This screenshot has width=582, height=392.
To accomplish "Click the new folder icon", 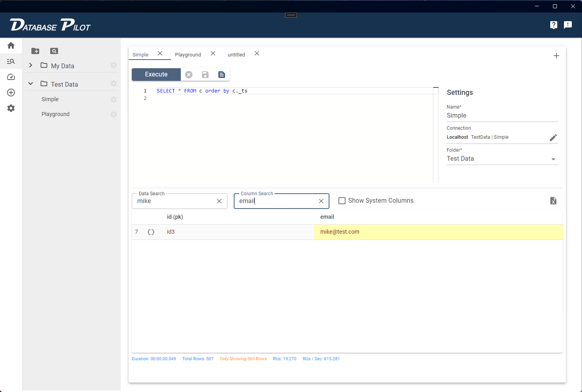I will click(35, 51).
